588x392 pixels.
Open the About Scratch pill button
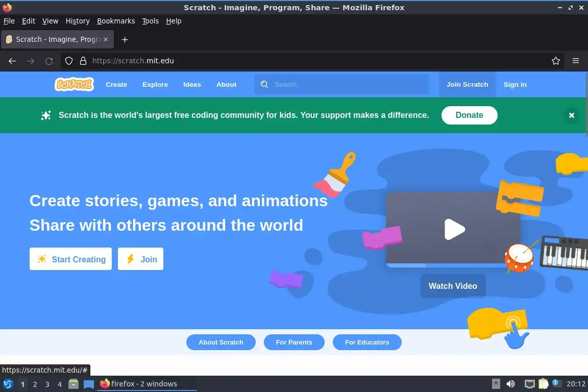(x=221, y=342)
